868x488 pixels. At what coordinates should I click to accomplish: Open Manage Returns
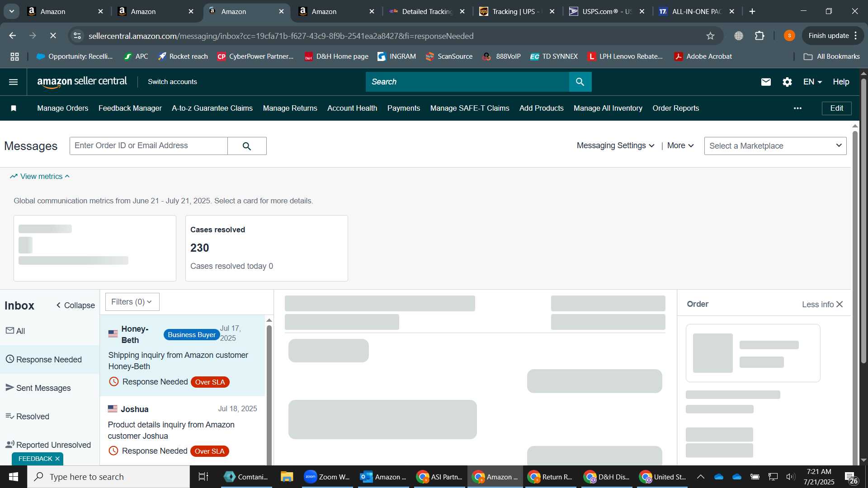point(290,108)
